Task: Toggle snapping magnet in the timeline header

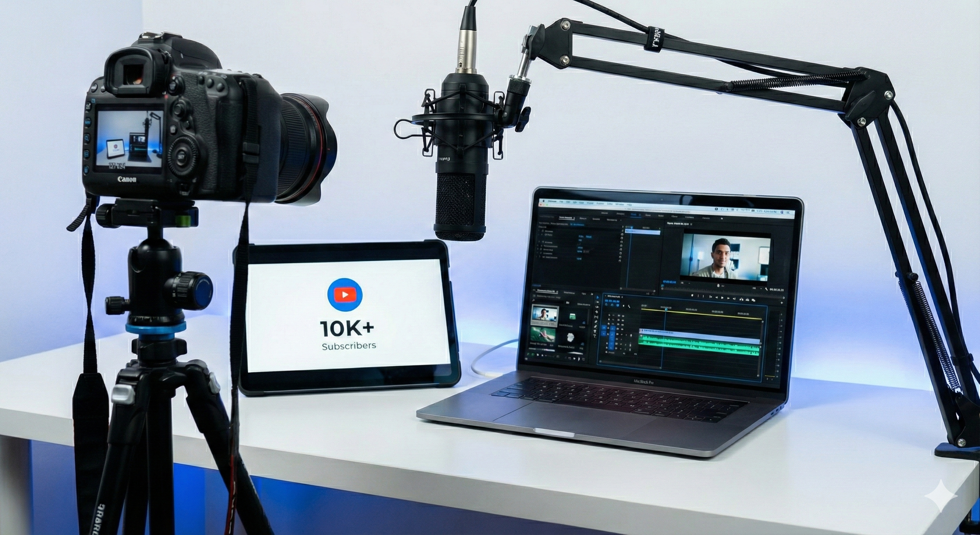Action: point(612,305)
